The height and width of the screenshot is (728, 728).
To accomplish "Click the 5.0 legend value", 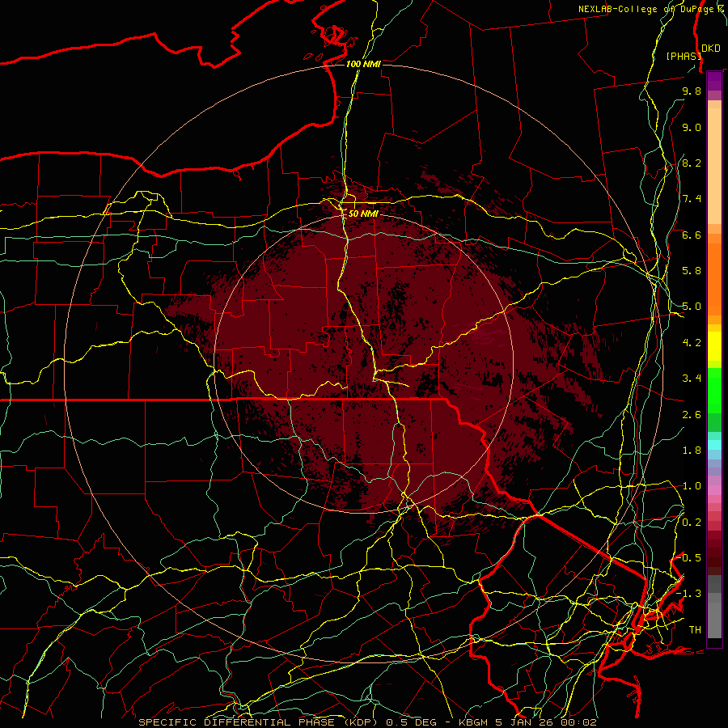I will pos(692,307).
